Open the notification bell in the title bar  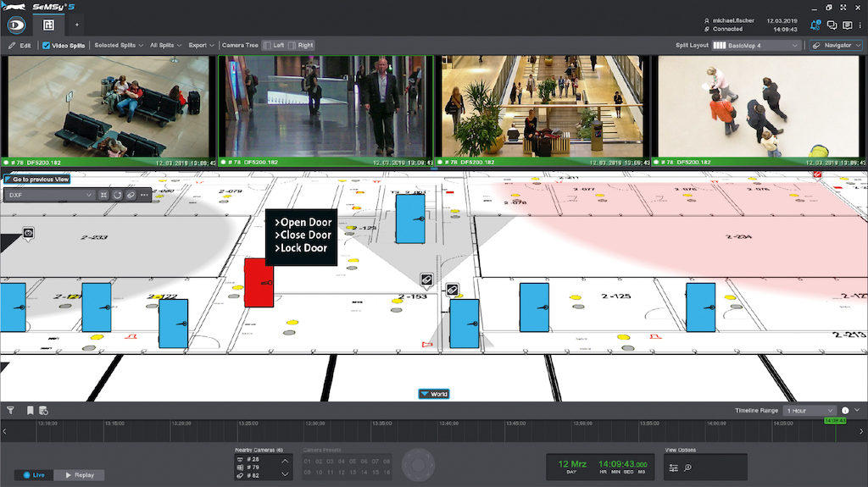coord(815,25)
